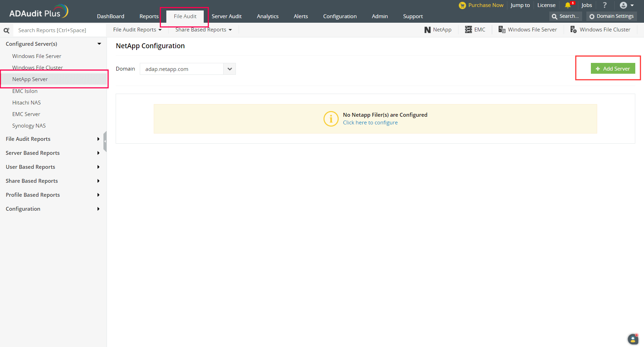Click the green Add Server button

[x=613, y=68]
